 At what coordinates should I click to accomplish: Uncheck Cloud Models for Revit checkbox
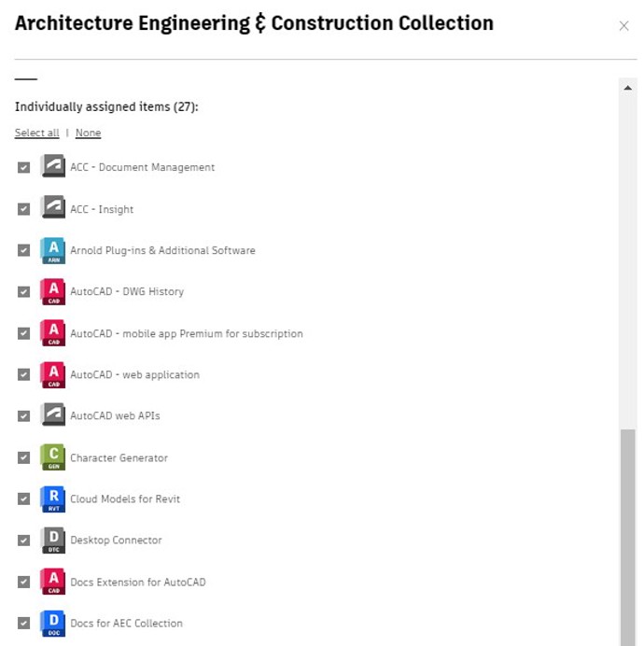[24, 499]
